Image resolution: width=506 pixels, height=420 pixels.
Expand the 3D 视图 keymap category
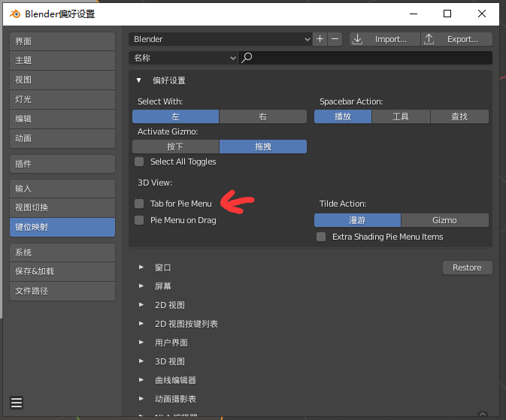coord(141,361)
